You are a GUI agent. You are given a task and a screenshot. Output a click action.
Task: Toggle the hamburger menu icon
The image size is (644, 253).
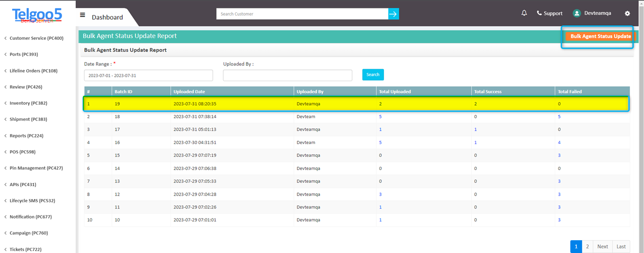point(82,15)
